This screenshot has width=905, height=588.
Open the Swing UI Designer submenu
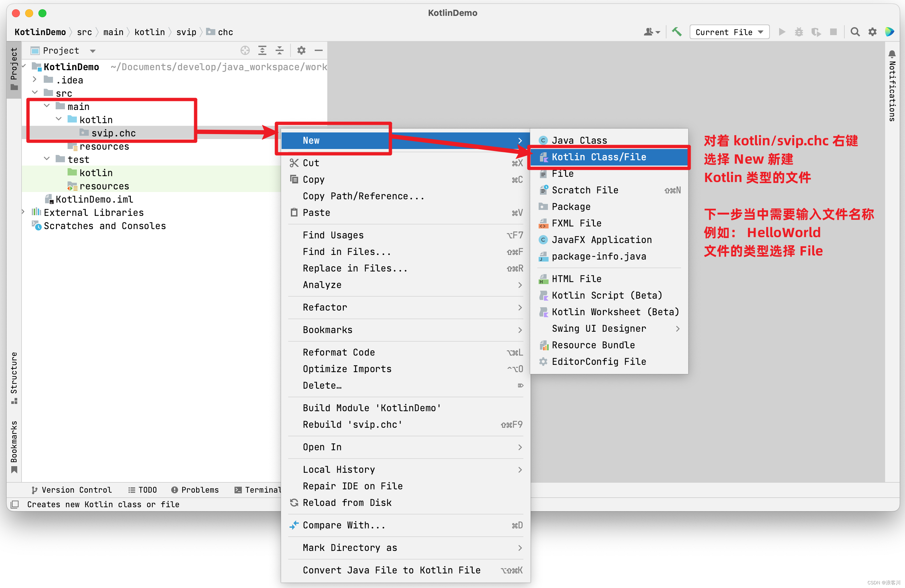tap(609, 329)
